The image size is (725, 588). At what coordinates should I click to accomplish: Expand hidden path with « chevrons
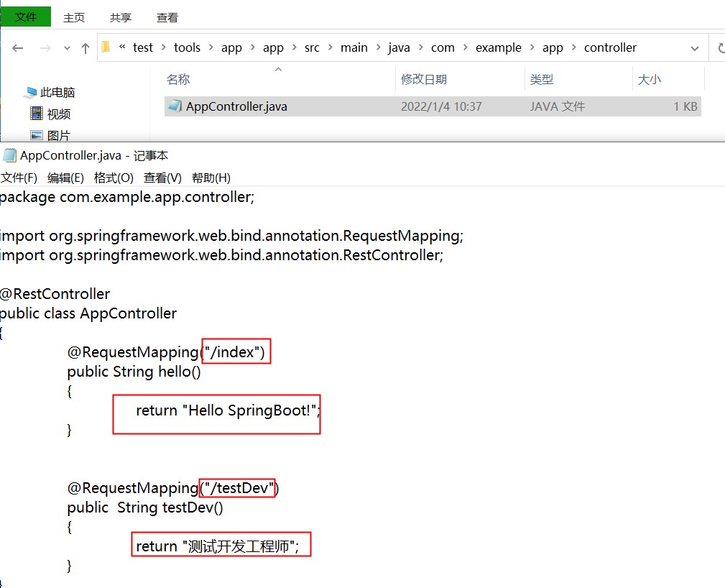tap(122, 47)
